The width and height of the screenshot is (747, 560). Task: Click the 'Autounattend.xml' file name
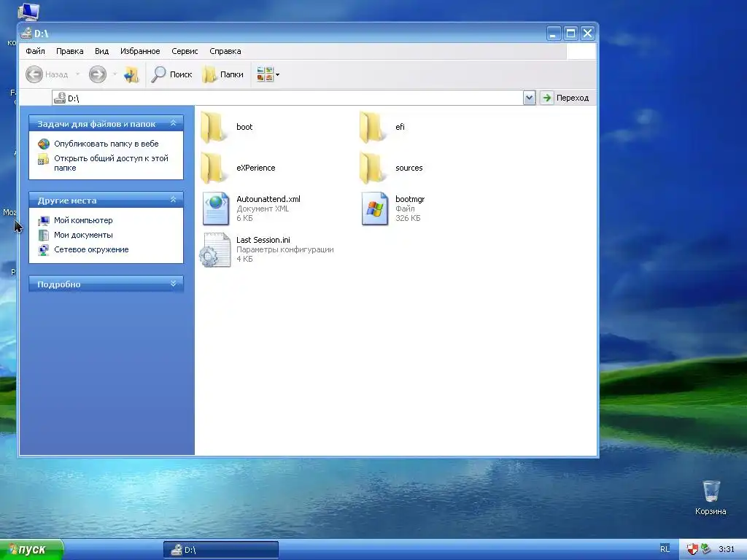pyautogui.click(x=268, y=199)
